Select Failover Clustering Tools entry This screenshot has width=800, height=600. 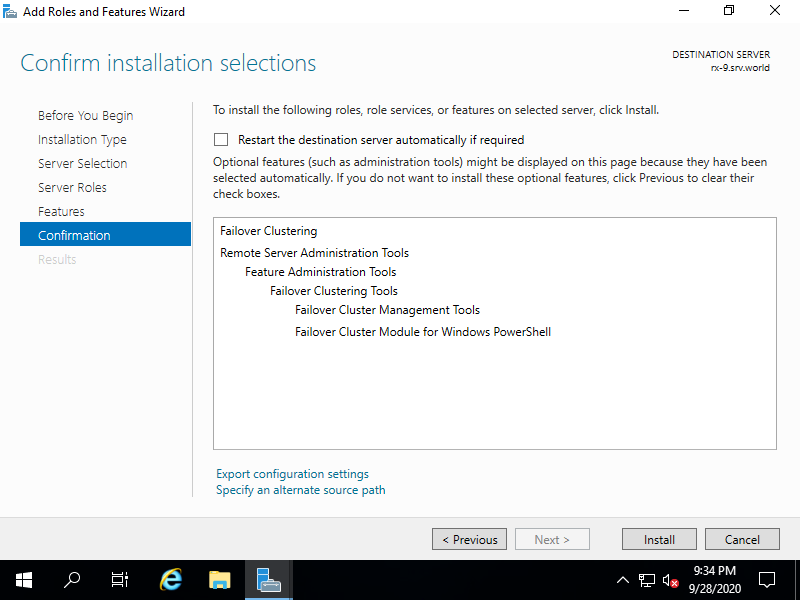coord(334,291)
